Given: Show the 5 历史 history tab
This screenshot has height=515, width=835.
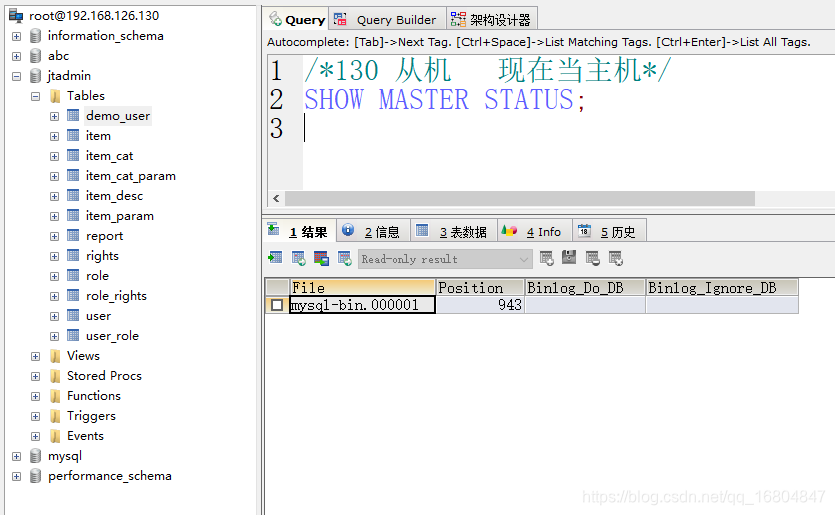Looking at the screenshot, I should tap(609, 232).
